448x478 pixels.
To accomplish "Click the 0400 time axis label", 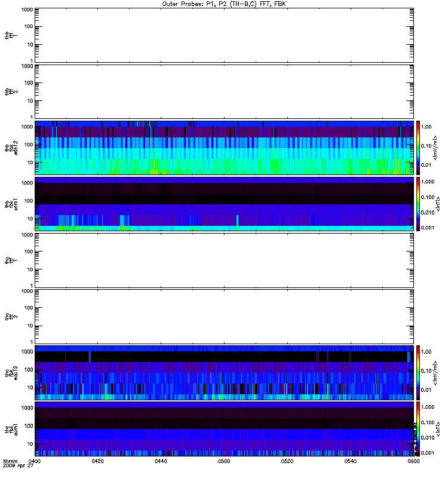I will [34, 461].
